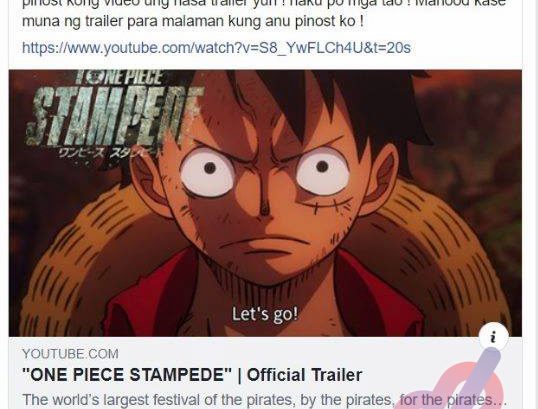Viewport: 538px width, 409px height.
Task: Expand the truncated description ellipsis
Action: coord(501,402)
